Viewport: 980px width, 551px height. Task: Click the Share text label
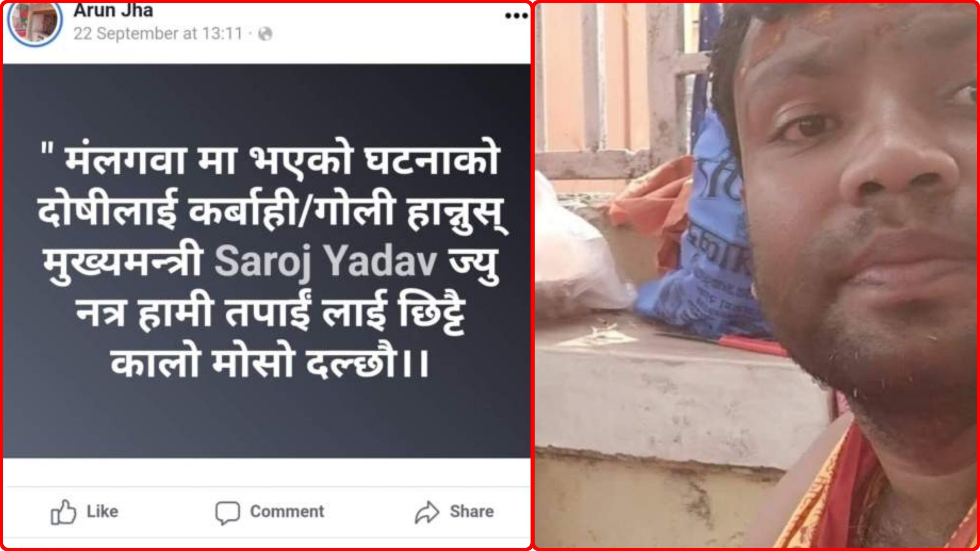point(472,512)
